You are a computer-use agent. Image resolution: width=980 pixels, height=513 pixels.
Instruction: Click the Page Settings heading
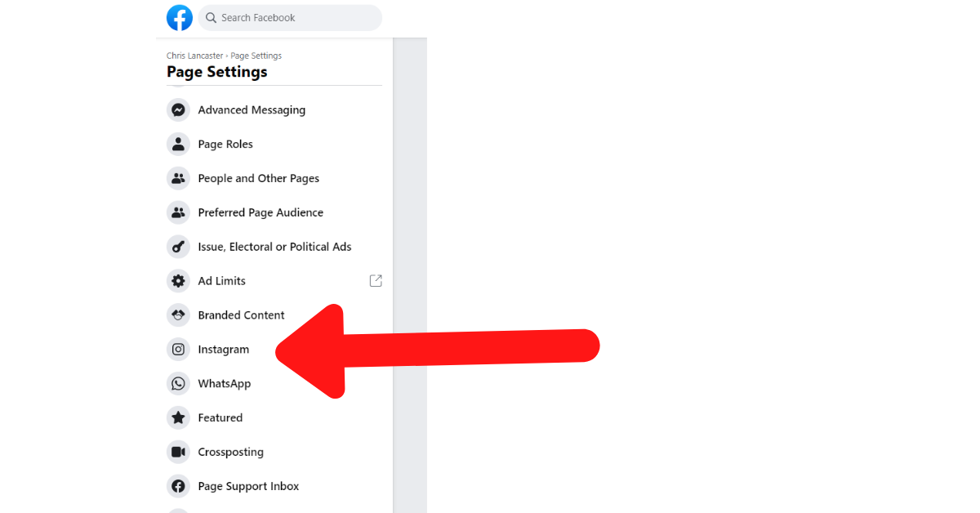(217, 72)
